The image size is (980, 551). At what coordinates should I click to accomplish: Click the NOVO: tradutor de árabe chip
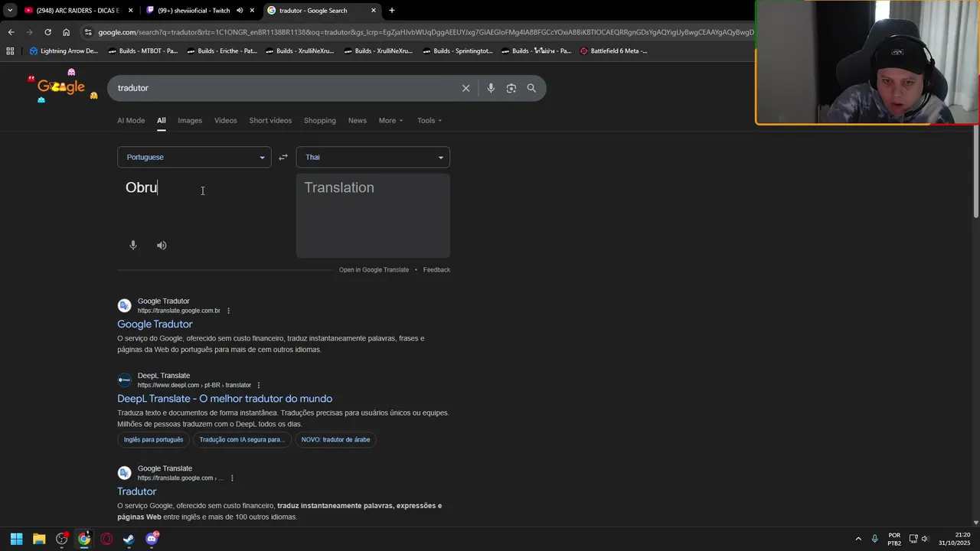pyautogui.click(x=335, y=440)
